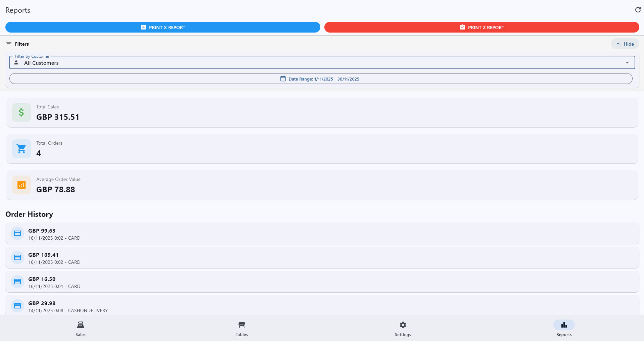The width and height of the screenshot is (644, 341).
Task: Open the GBP 16.50 order entry
Action: (322, 282)
